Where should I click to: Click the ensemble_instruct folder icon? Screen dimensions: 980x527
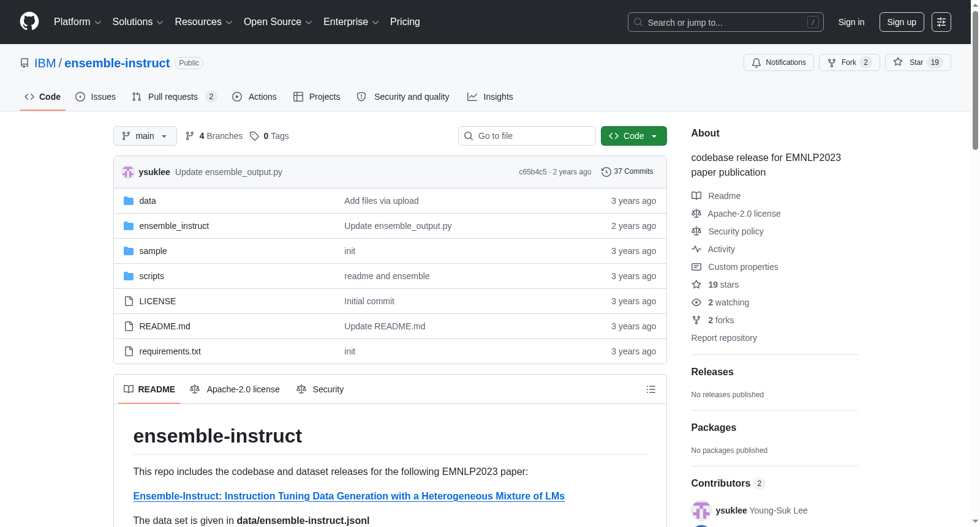click(x=129, y=226)
